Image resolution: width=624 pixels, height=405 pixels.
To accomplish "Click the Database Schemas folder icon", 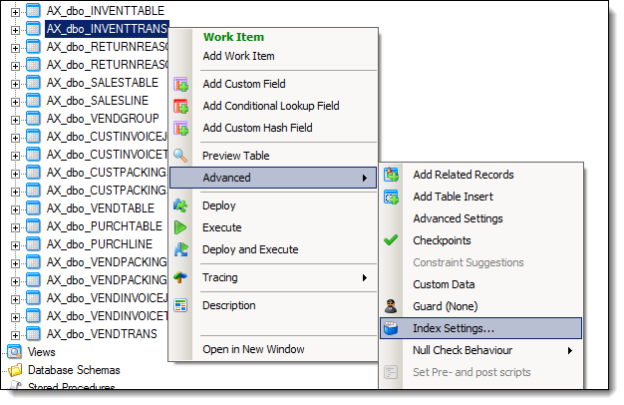I will [15, 370].
